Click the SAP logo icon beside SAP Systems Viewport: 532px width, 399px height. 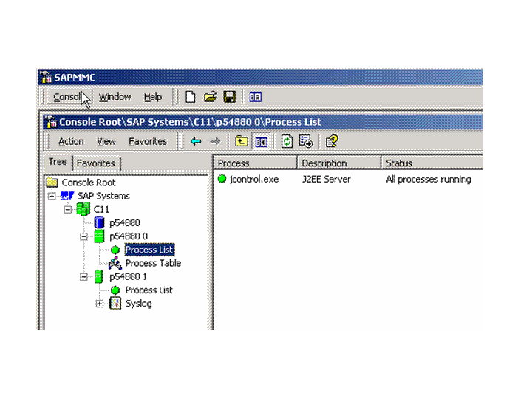point(66,196)
